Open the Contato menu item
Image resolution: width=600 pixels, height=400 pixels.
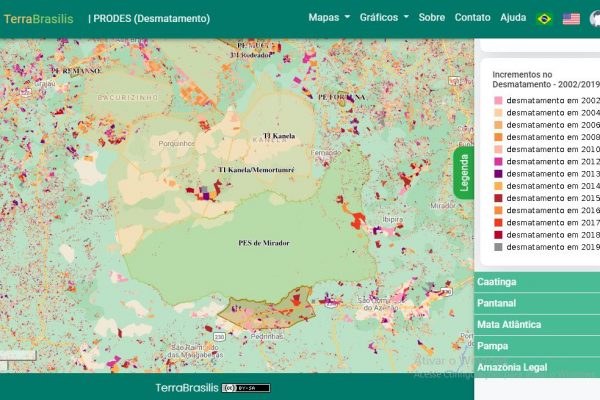pyautogui.click(x=472, y=18)
